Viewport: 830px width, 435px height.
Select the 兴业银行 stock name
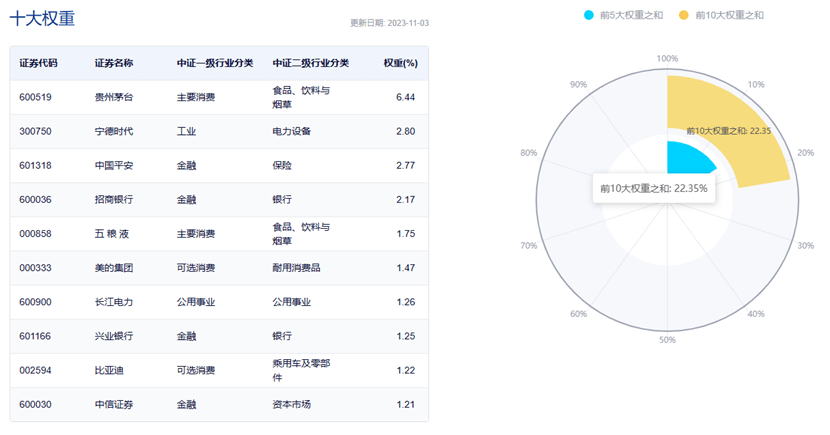pos(113,336)
